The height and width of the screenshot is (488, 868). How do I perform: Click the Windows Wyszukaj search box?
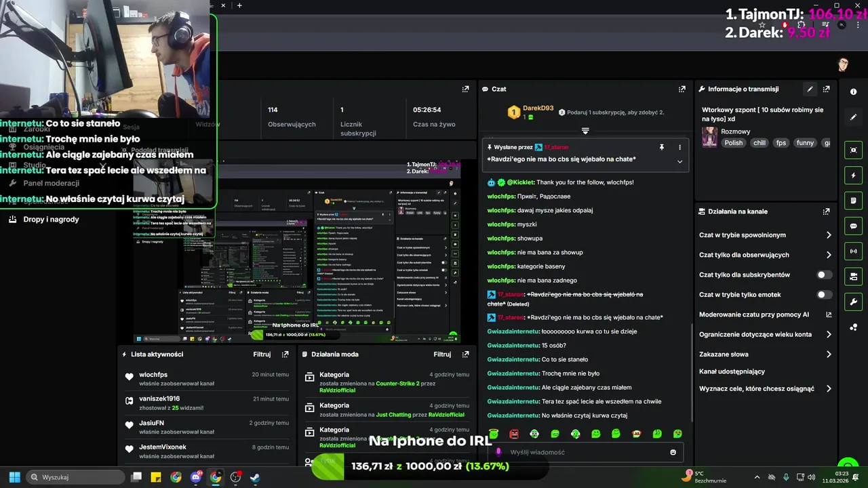[76, 477]
